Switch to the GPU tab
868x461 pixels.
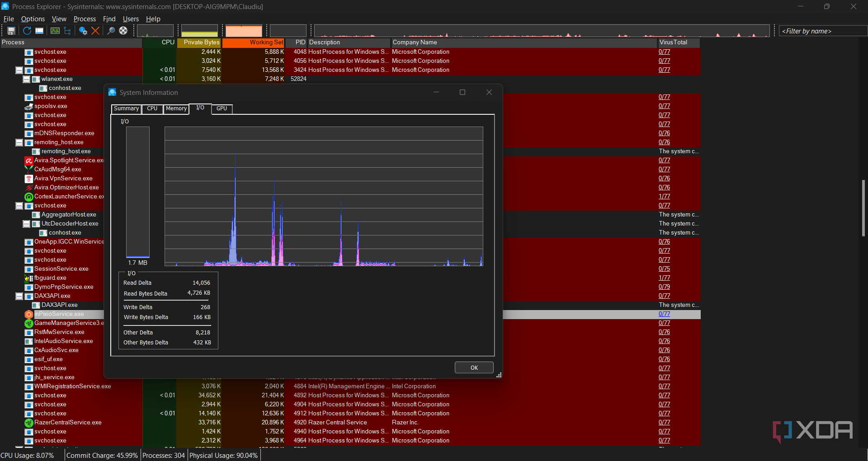[x=222, y=109]
